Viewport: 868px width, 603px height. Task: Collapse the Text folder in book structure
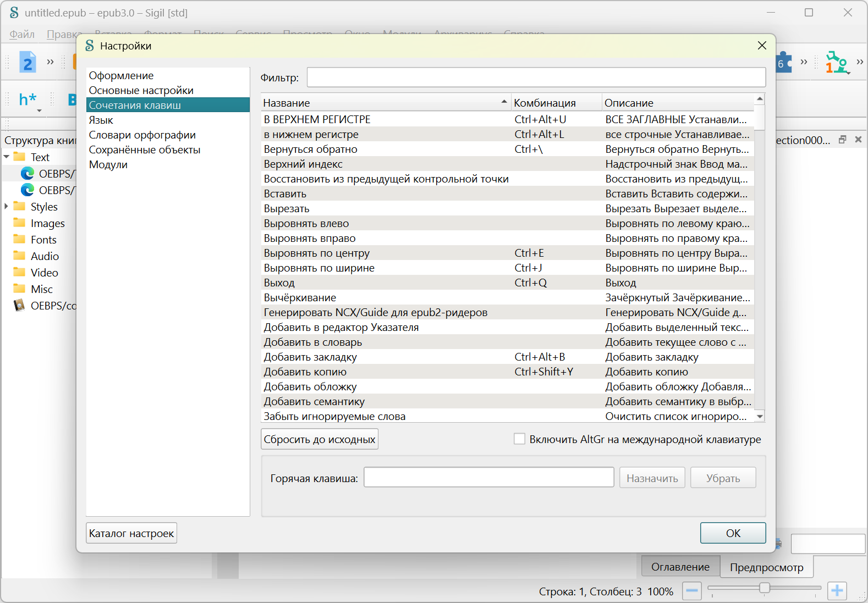pyautogui.click(x=7, y=157)
